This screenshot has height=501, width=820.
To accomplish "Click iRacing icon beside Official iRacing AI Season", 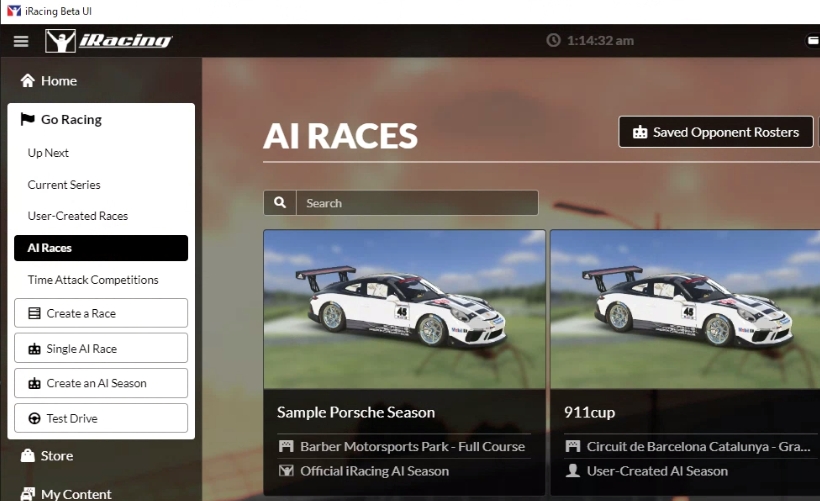I will [x=286, y=471].
